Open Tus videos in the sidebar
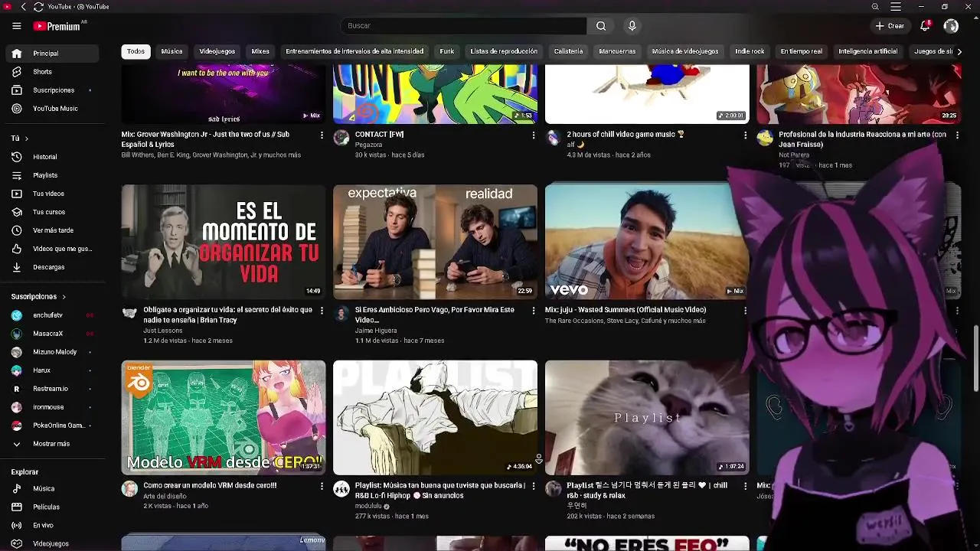The height and width of the screenshot is (551, 980). click(53, 194)
